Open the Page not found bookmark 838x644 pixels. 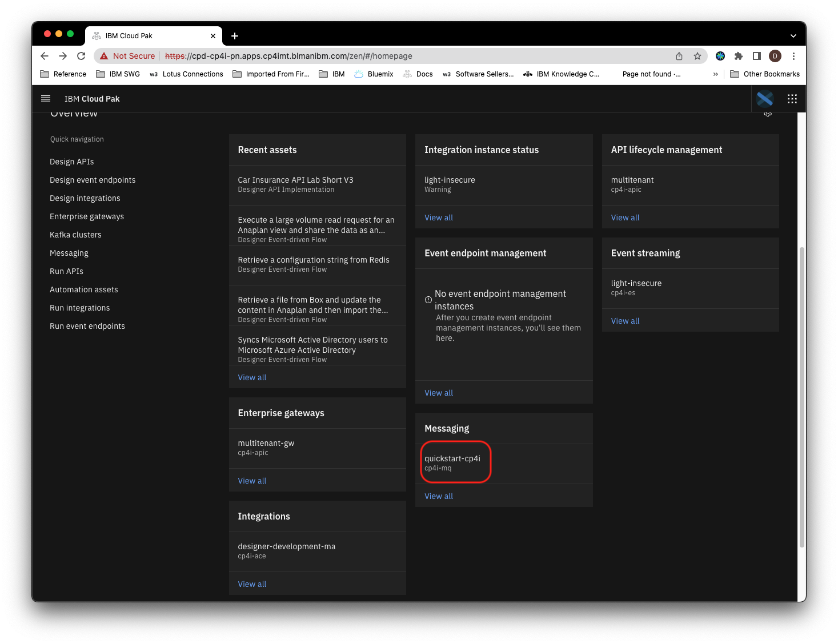651,74
